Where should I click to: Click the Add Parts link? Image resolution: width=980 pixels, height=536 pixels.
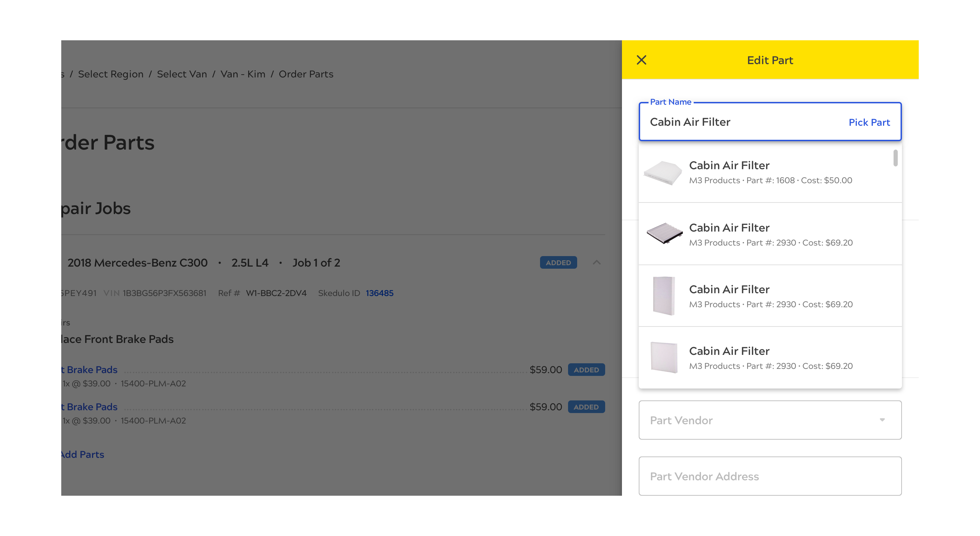point(82,454)
